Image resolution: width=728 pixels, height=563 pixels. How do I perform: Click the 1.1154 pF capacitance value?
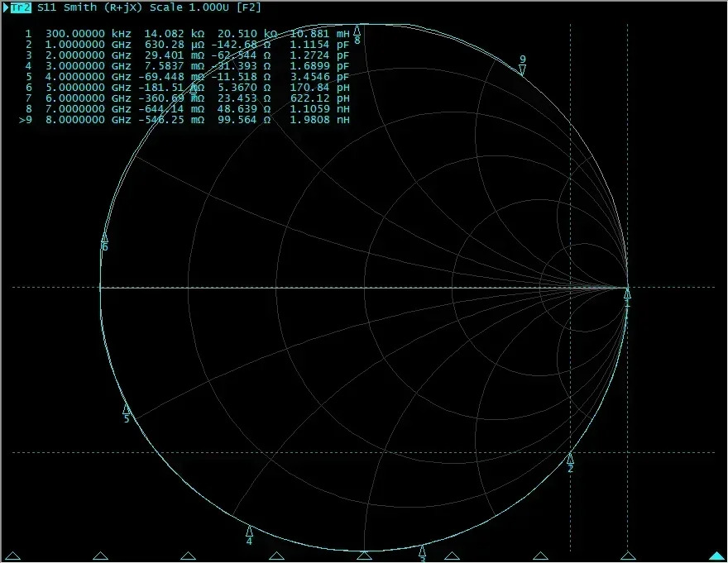pyautogui.click(x=319, y=44)
